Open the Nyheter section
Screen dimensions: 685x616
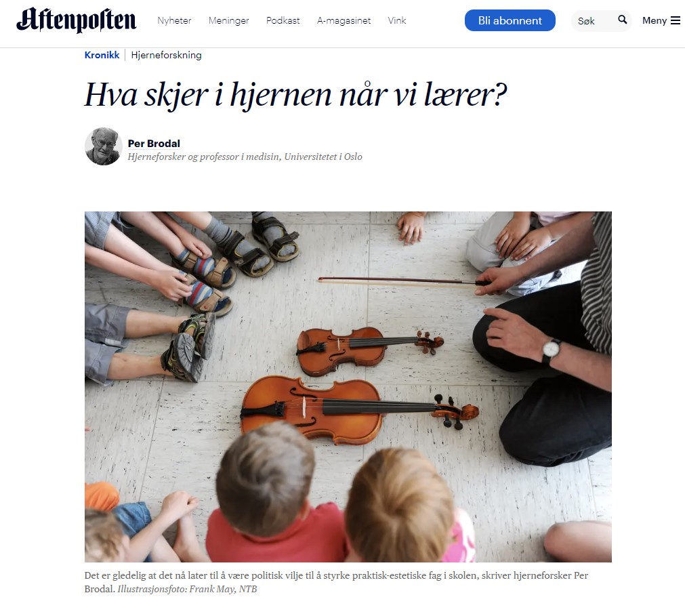pyautogui.click(x=174, y=20)
